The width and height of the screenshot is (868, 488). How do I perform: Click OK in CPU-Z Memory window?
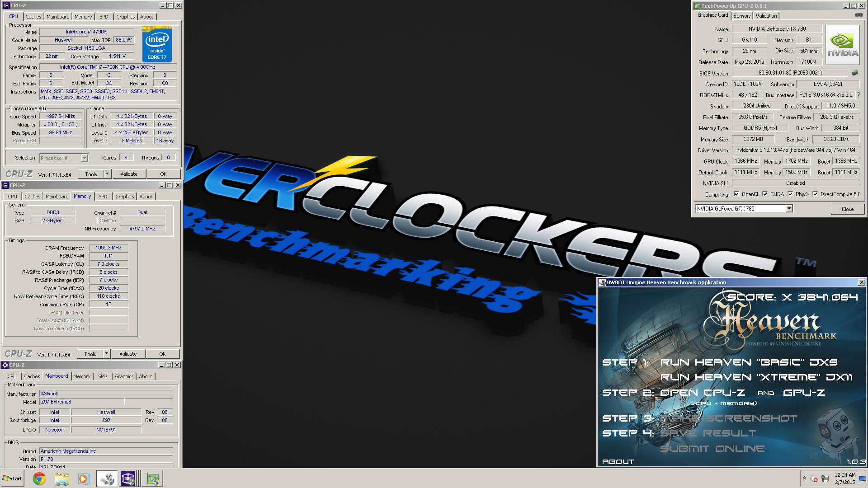click(162, 354)
